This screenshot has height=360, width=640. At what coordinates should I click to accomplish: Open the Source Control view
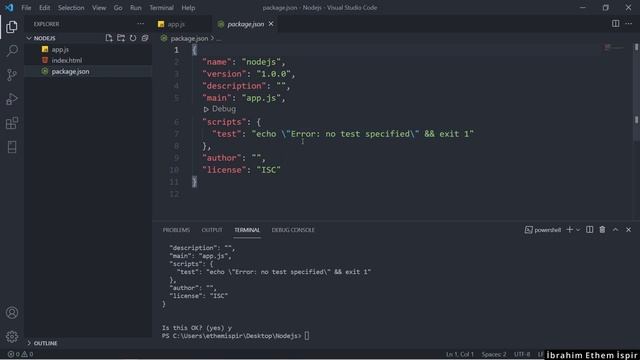[x=12, y=75]
